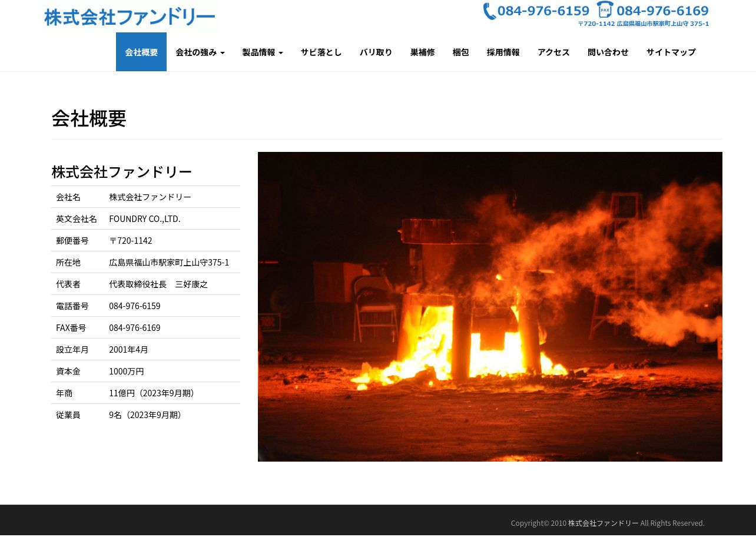Screen dimensions: 756x537
Task: Click the FAX番号 row label
Action: tap(71, 327)
